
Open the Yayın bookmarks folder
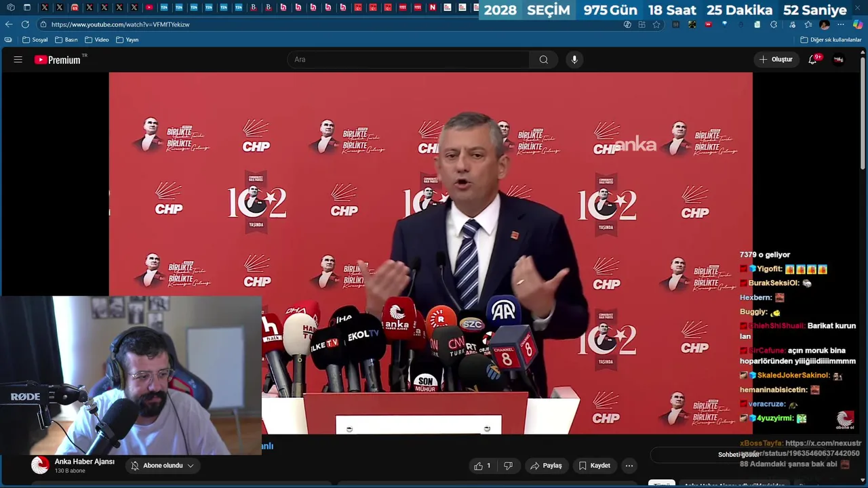point(127,40)
